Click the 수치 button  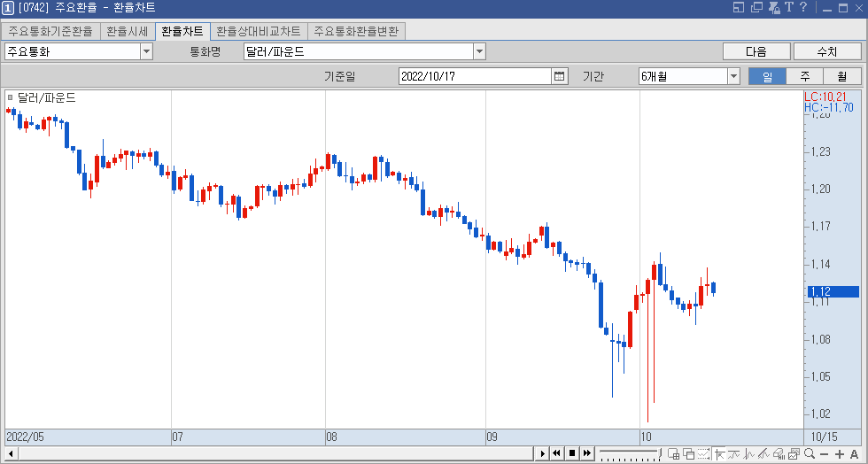tap(827, 51)
